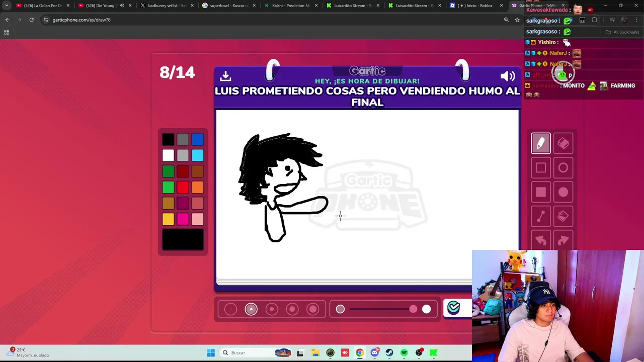Screen dimensions: 644x362
Task: Pick the white color swatch
Action: (168, 155)
